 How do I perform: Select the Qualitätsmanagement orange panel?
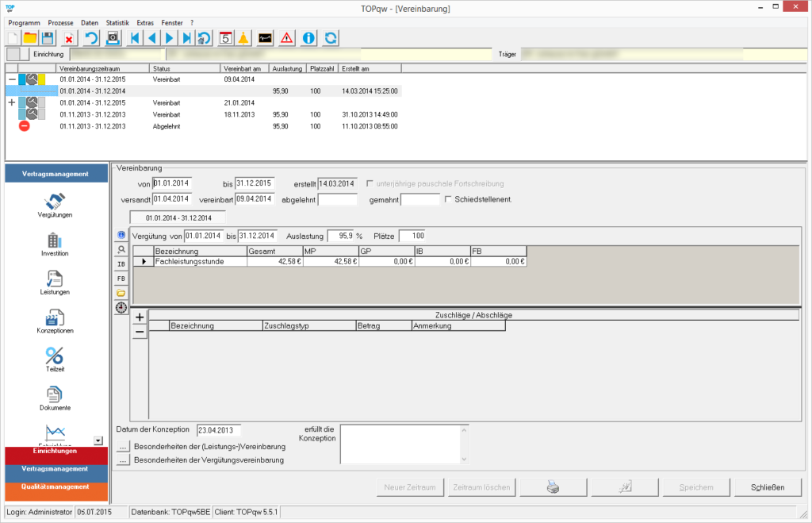(x=56, y=486)
